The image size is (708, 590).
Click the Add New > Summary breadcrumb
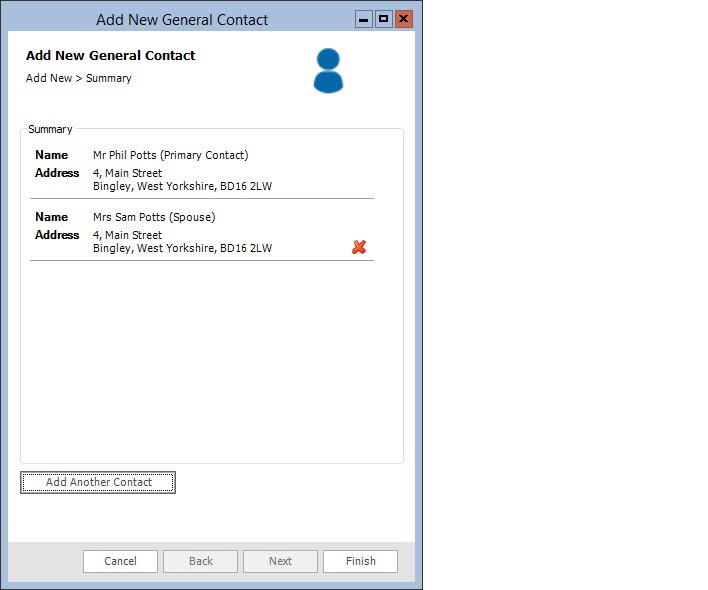coord(79,78)
